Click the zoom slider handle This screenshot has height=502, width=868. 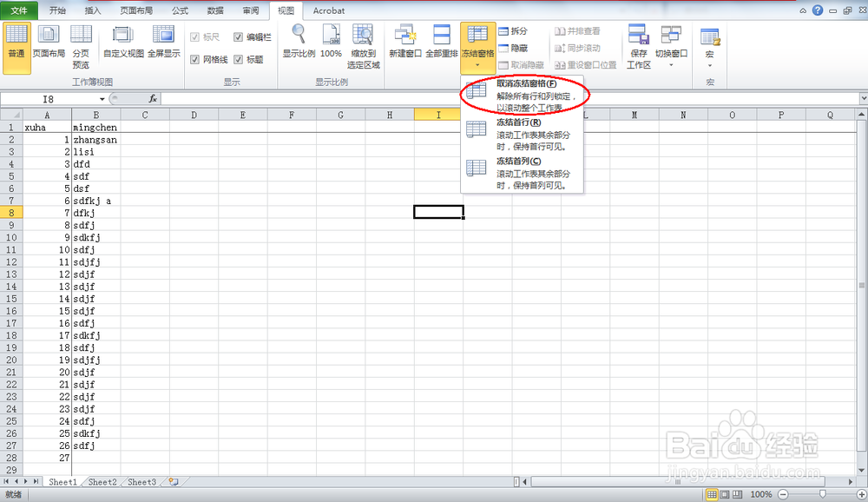(x=823, y=494)
